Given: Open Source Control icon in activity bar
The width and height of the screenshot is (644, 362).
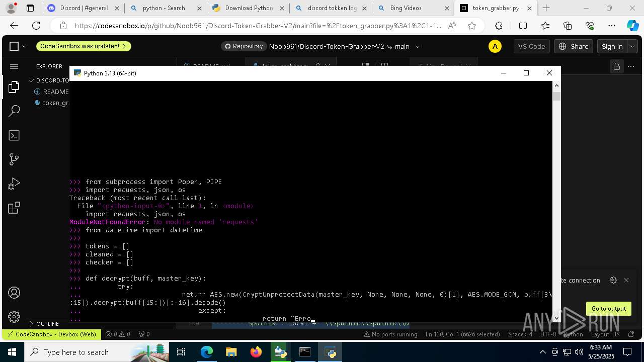Looking at the screenshot, I should coord(14,159).
